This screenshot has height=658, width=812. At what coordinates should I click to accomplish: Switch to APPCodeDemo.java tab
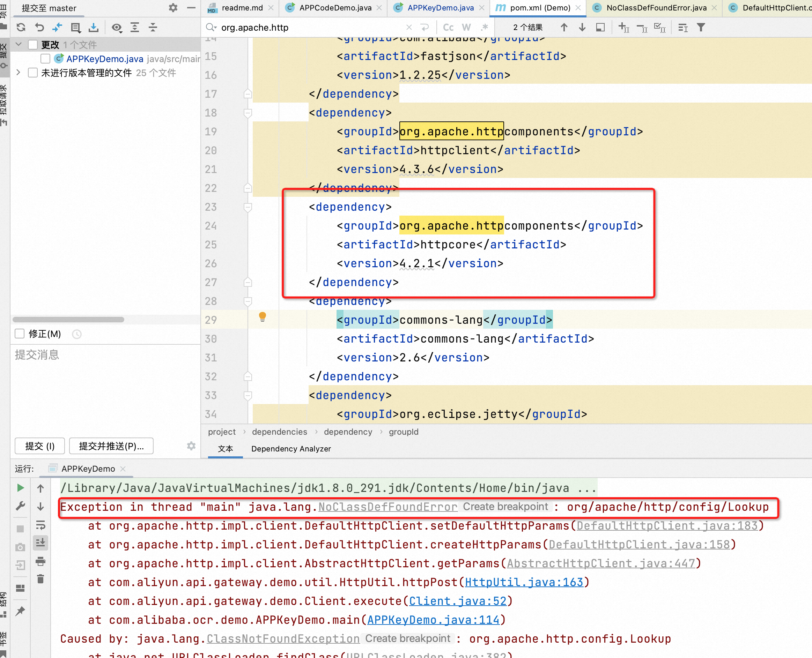tap(334, 8)
